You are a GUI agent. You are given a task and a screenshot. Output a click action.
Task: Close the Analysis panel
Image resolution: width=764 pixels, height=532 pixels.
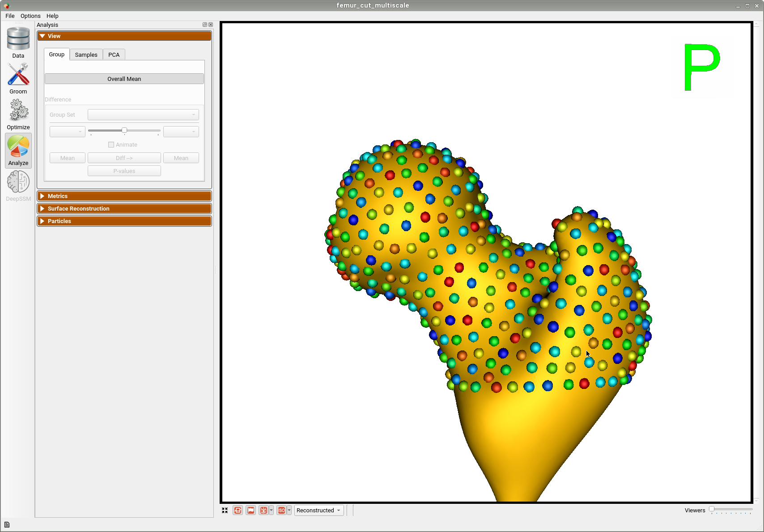pyautogui.click(x=211, y=25)
